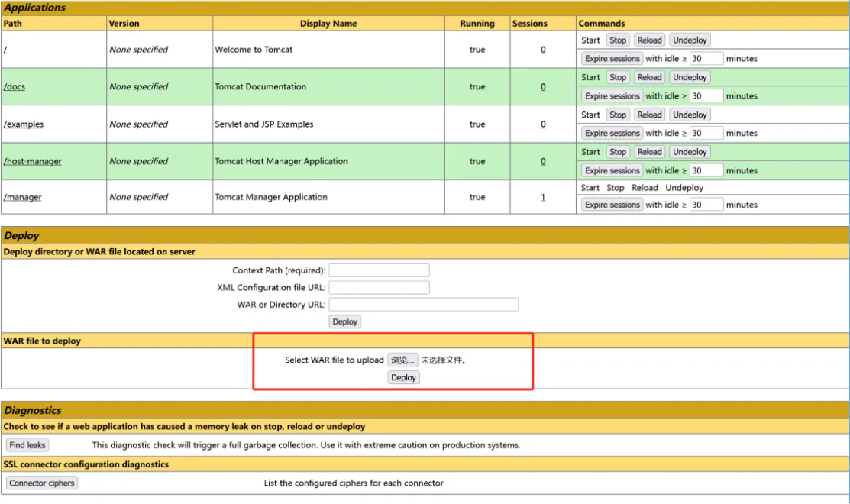Stop the root Welcome to Tomcat app
Image resolution: width=850 pixels, height=504 pixels.
(x=617, y=40)
